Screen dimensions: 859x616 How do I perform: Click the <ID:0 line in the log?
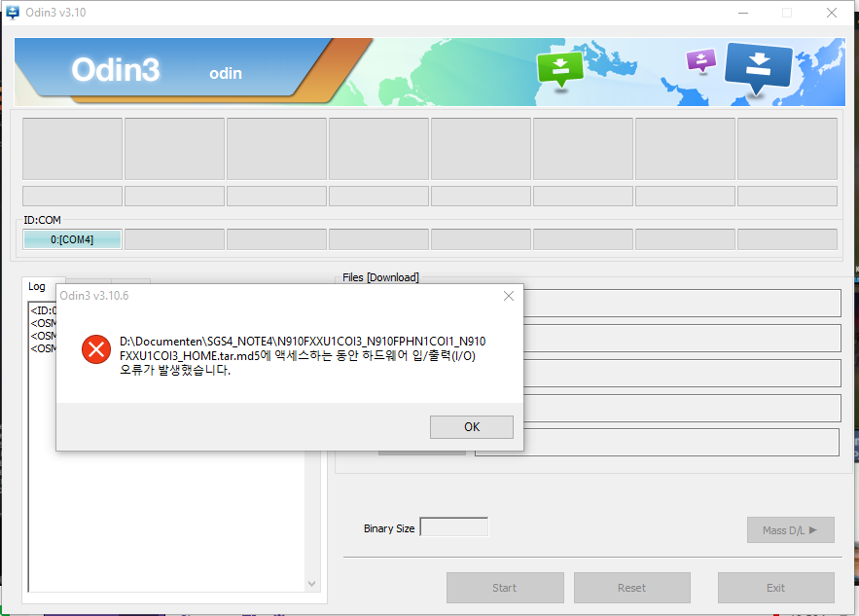(x=39, y=309)
